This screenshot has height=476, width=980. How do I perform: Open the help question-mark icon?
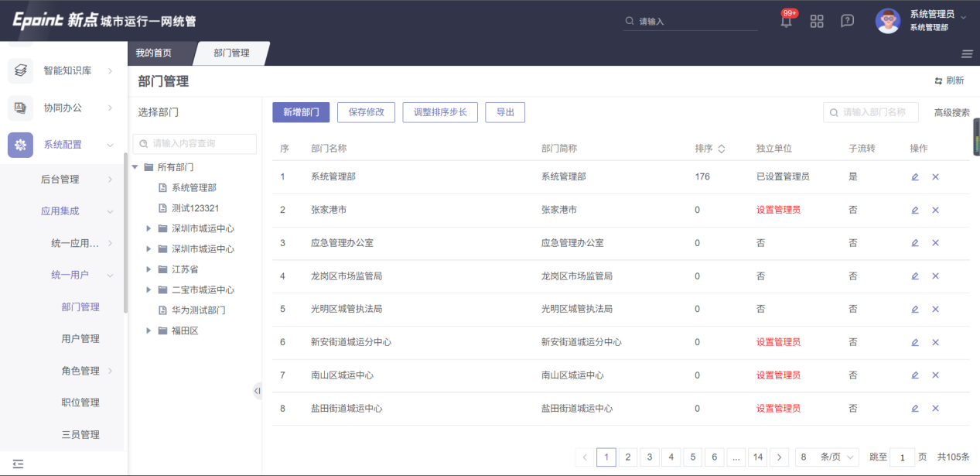click(x=847, y=21)
